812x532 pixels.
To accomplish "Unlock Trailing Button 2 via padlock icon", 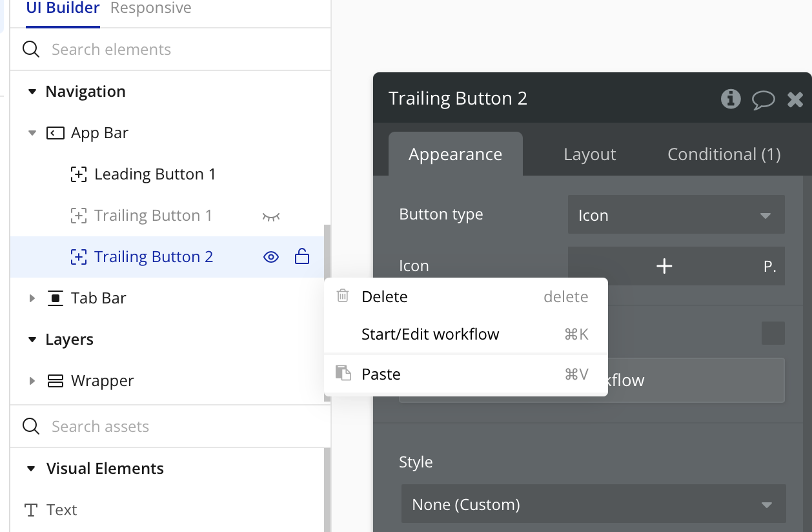I will pos(302,256).
